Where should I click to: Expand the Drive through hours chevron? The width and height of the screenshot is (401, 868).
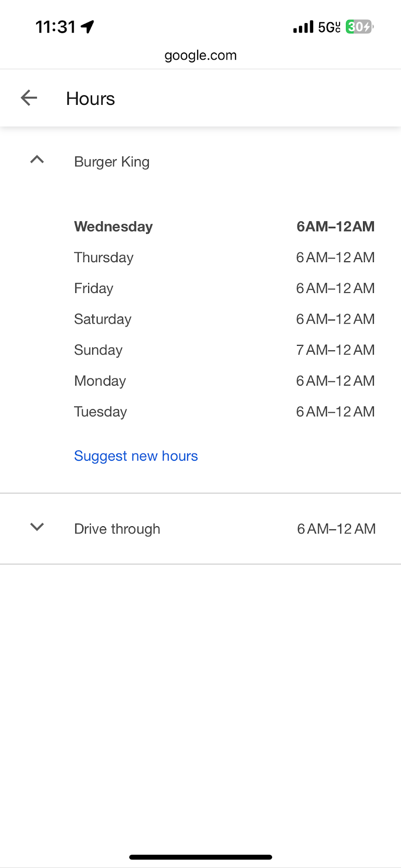(x=37, y=527)
